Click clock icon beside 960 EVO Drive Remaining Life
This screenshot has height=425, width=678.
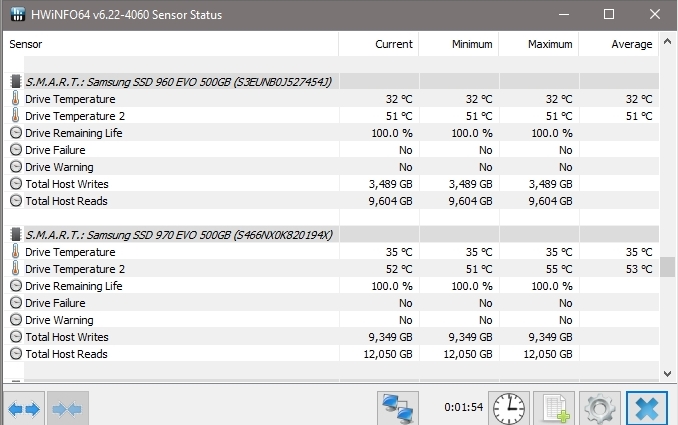tap(16, 133)
